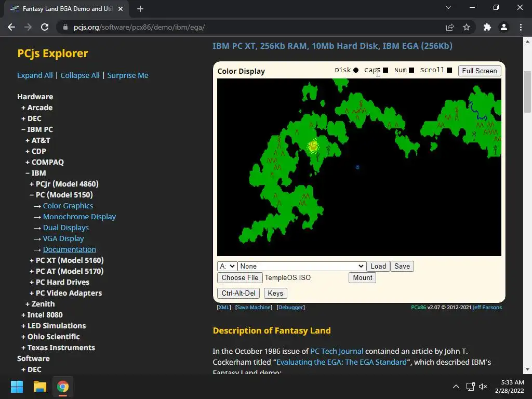The image size is (532, 399).
Task: Collapse PC (Model 5150) node
Action: coord(61,195)
